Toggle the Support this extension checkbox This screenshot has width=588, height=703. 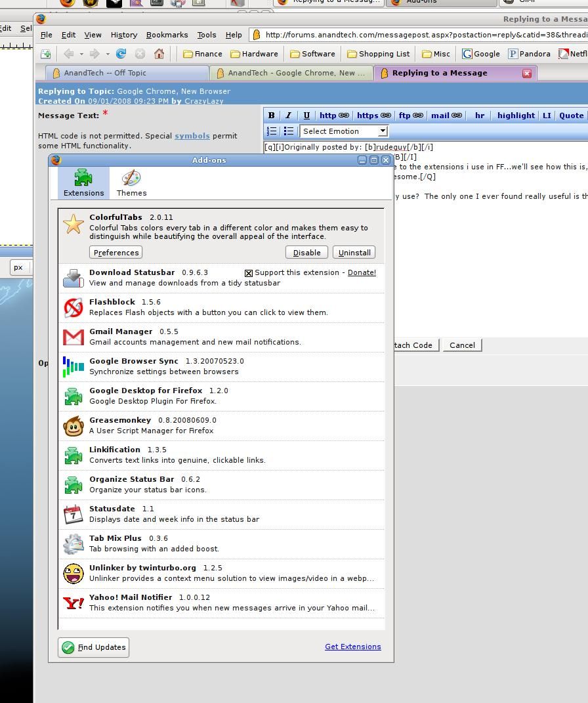click(248, 273)
